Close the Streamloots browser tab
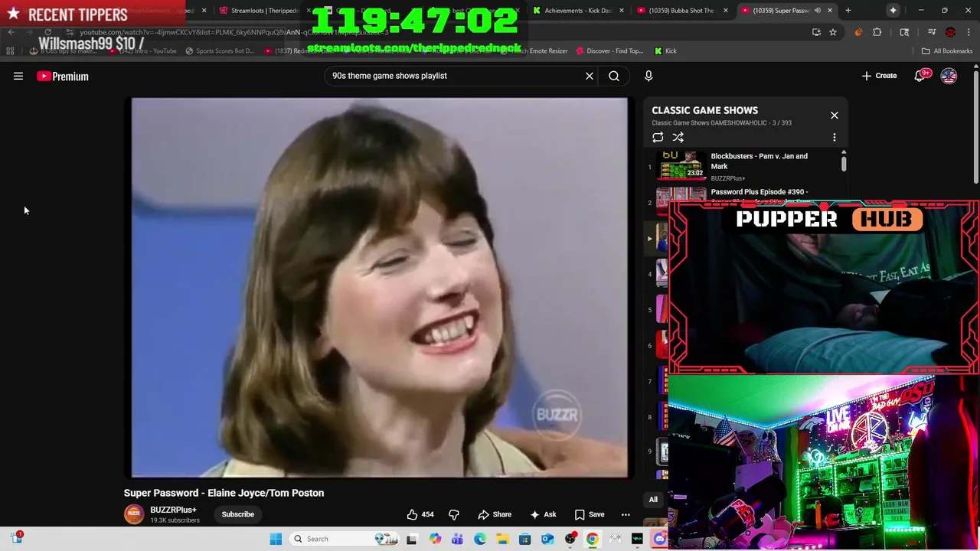This screenshot has width=980, height=551. coord(310,11)
